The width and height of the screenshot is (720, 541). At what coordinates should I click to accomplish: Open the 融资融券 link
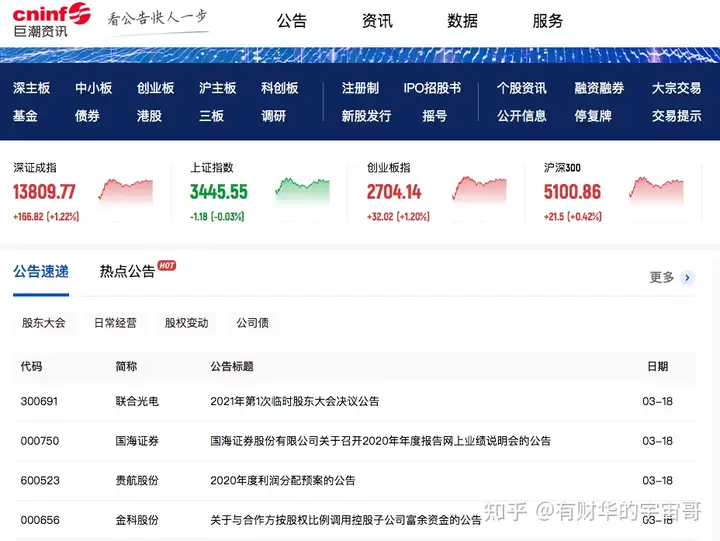click(599, 88)
